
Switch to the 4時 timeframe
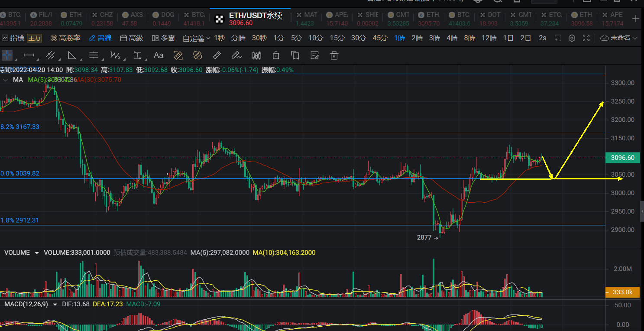pyautogui.click(x=452, y=38)
